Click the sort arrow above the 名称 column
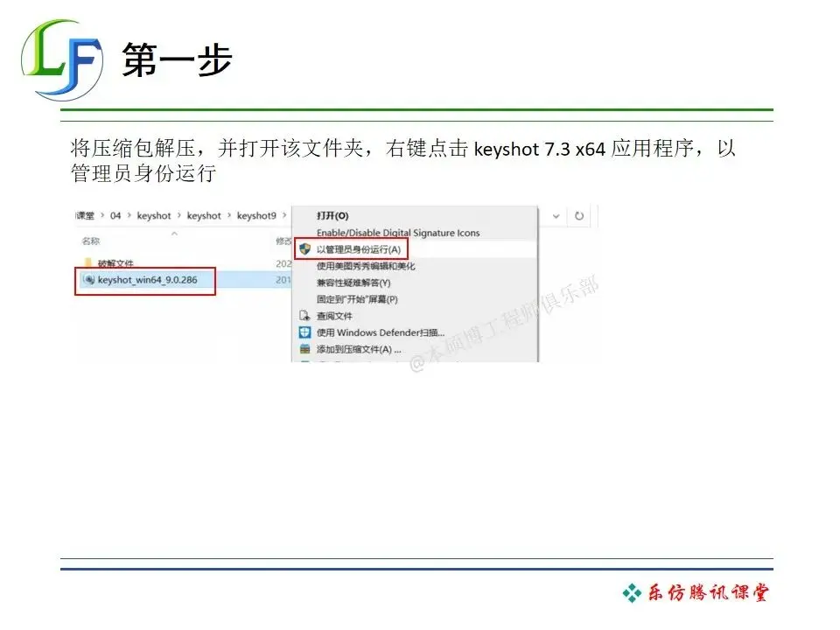 174,234
